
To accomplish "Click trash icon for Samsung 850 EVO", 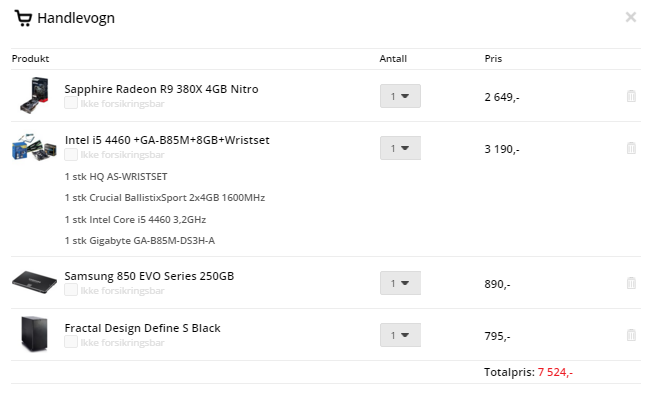I will 631,283.
